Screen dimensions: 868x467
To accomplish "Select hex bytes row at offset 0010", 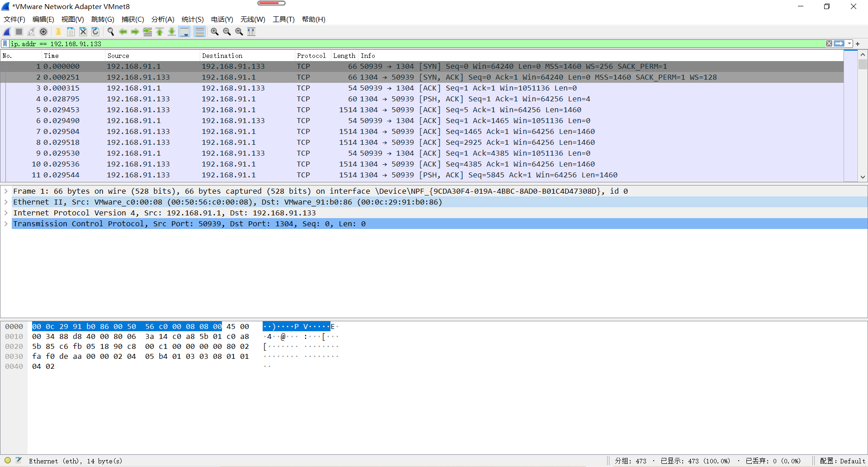I will (141, 337).
